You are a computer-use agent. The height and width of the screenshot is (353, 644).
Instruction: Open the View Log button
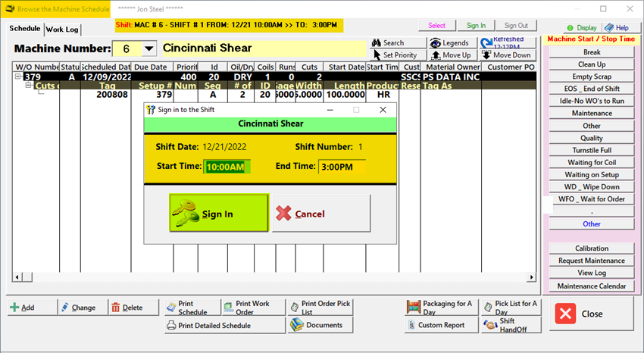pyautogui.click(x=592, y=273)
